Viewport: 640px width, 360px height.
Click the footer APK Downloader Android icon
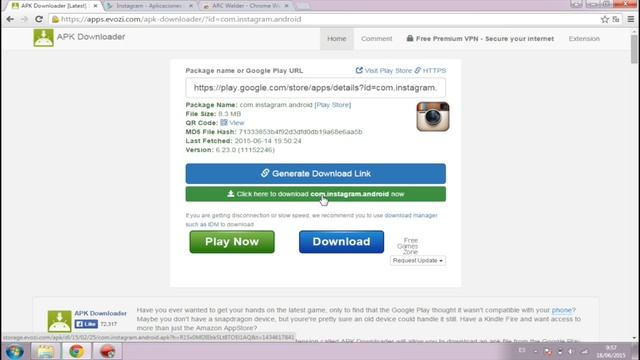click(x=60, y=321)
